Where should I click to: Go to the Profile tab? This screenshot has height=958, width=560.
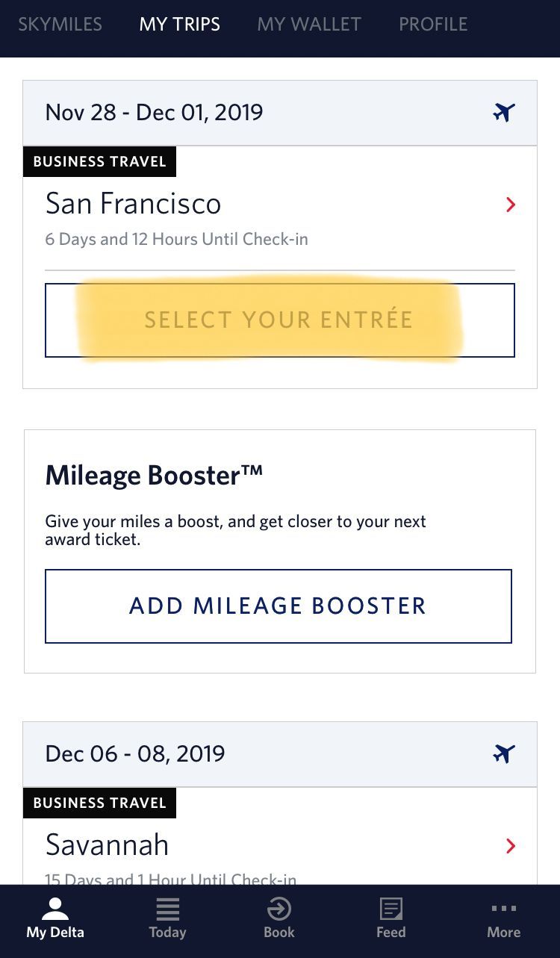coord(433,24)
